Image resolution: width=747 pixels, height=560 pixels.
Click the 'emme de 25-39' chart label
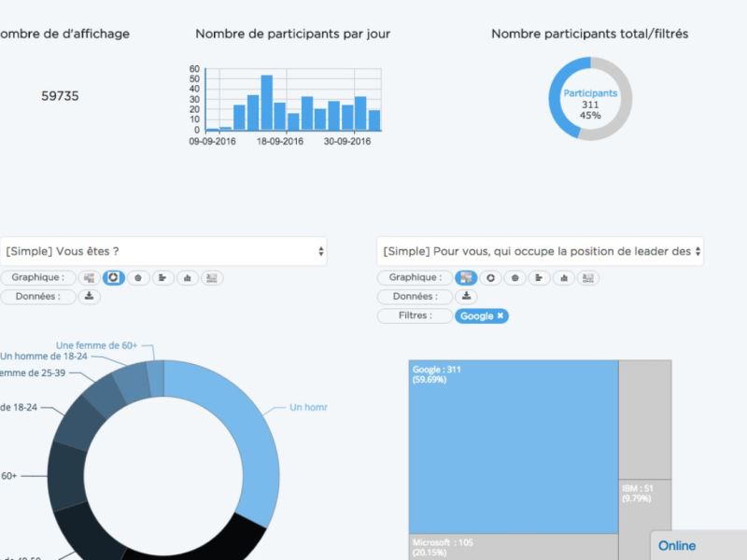pyautogui.click(x=33, y=372)
